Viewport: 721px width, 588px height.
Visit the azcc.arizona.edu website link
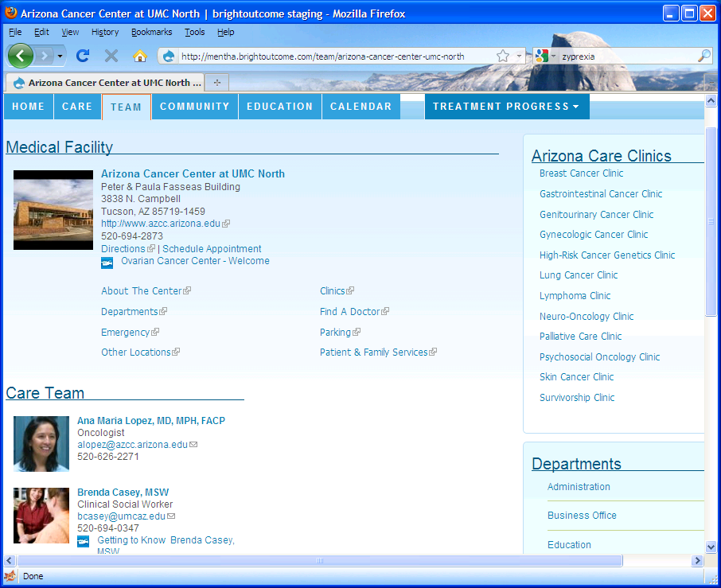tap(161, 224)
